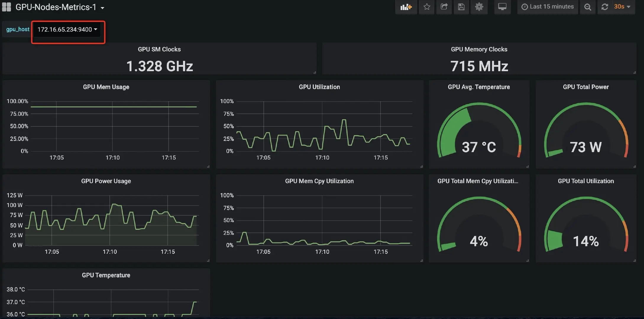Click the gpu_host variable label

pos(18,30)
